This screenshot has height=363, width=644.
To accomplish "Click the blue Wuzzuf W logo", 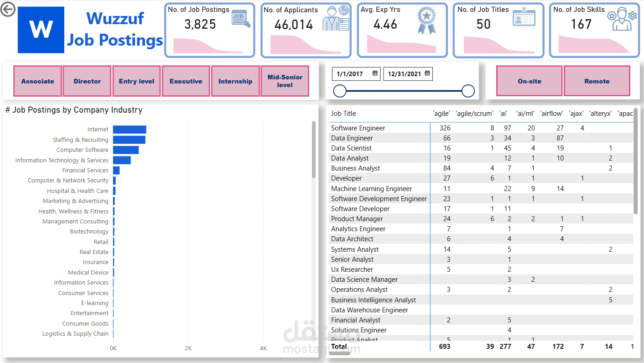I will tap(41, 30).
